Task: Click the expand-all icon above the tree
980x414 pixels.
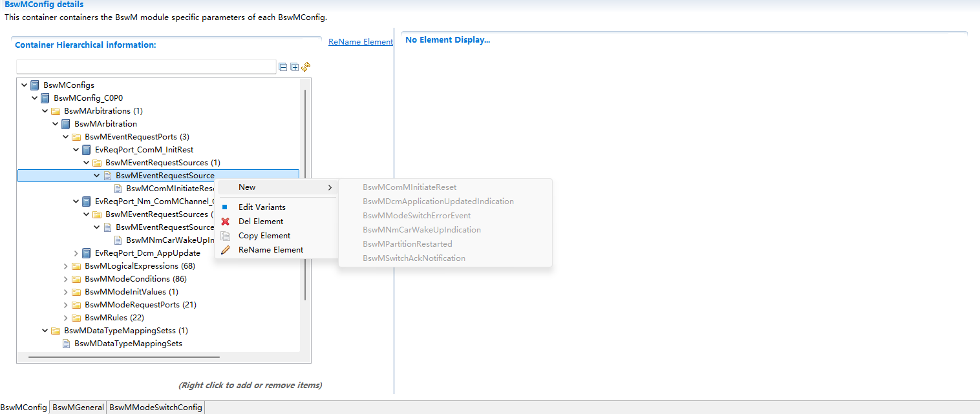Action: [x=294, y=67]
